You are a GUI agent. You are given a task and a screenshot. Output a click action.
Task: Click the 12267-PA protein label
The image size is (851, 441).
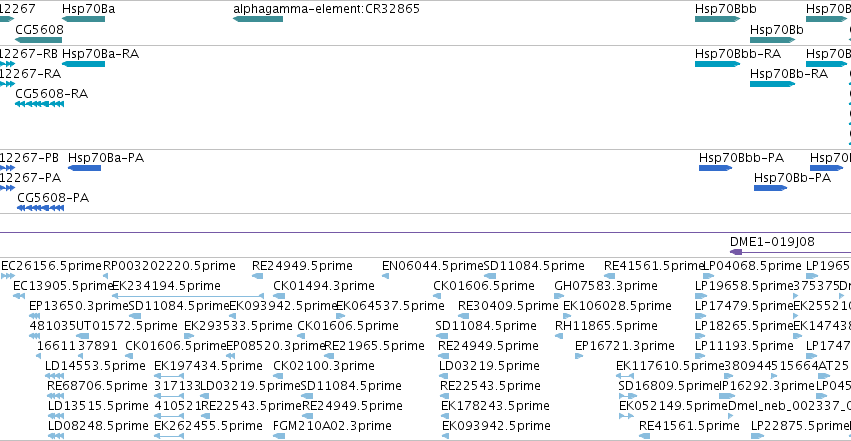point(30,177)
